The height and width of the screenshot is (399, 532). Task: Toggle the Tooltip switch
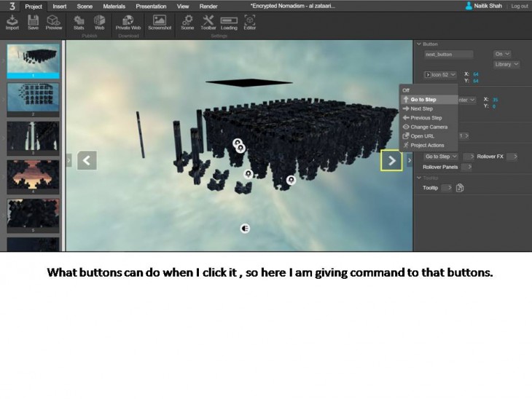447,188
